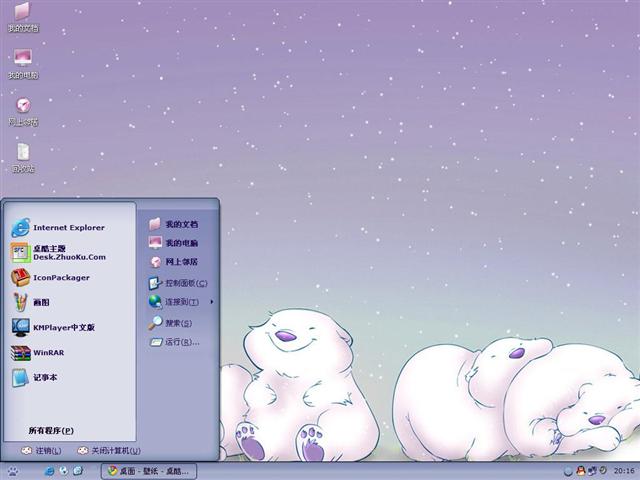640x480 pixels.
Task: Launch Internet Explorer from Start menu
Action: tap(58, 227)
